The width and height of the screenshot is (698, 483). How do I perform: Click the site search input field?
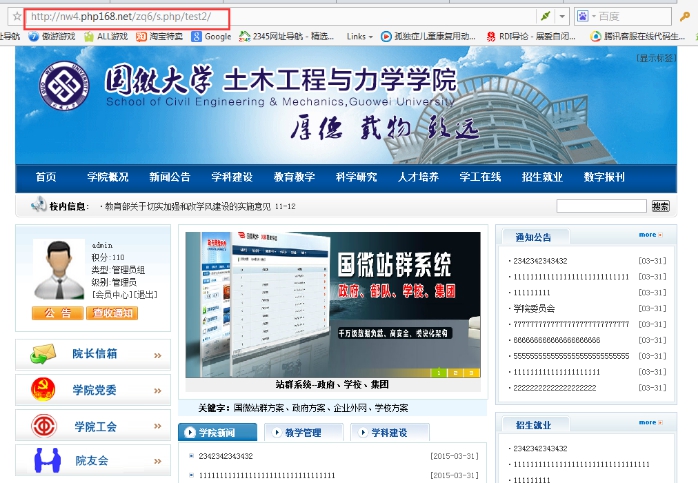(x=600, y=206)
